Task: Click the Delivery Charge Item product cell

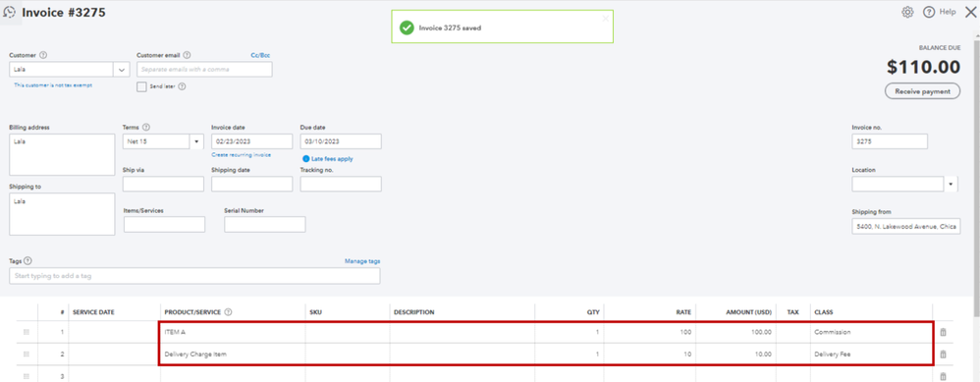Action: pyautogui.click(x=233, y=354)
